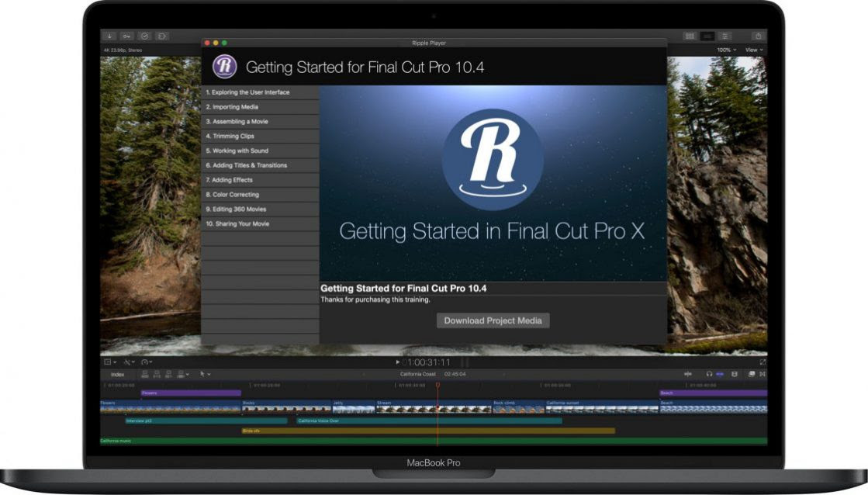Close the Ripple Player window

click(x=208, y=43)
